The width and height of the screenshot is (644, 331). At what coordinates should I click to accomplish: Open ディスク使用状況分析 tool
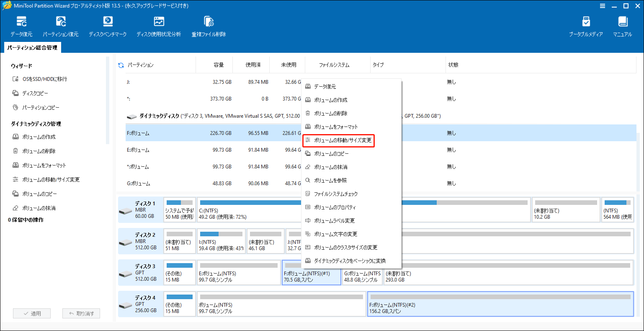coord(158,25)
